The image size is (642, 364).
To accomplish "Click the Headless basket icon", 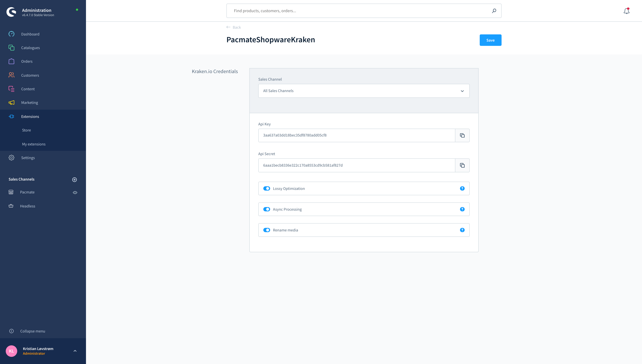I will tap(11, 206).
